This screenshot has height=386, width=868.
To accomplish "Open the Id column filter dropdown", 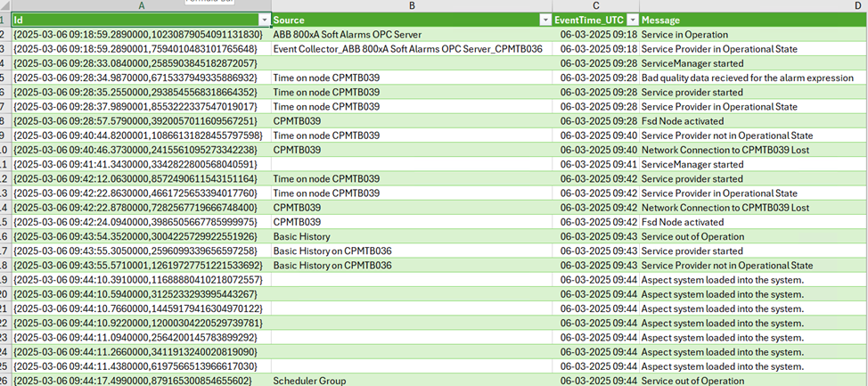I will point(264,20).
